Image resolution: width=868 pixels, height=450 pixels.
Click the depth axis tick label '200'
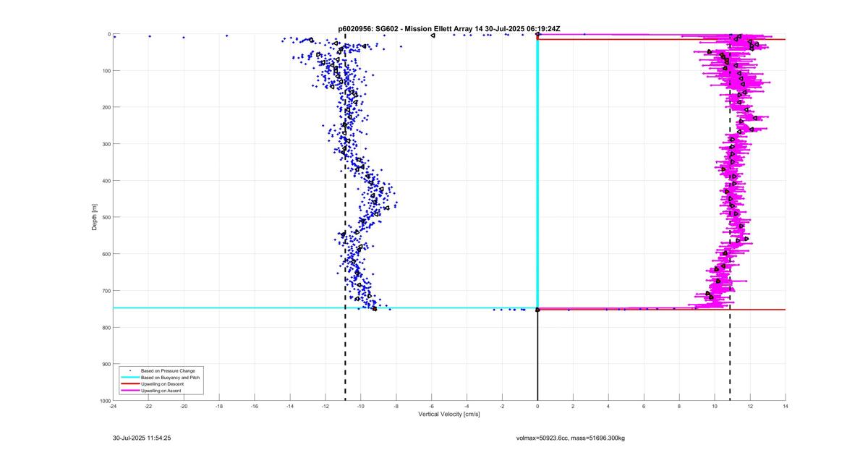tap(106, 107)
